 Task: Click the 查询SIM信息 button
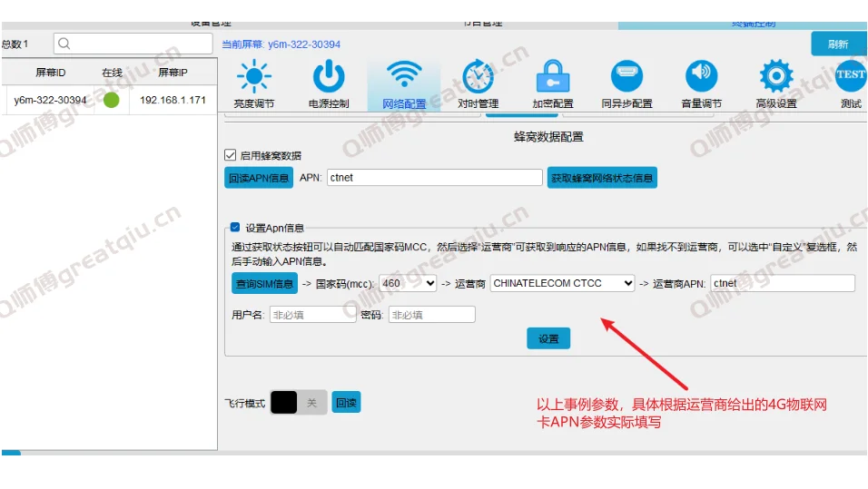pos(264,284)
